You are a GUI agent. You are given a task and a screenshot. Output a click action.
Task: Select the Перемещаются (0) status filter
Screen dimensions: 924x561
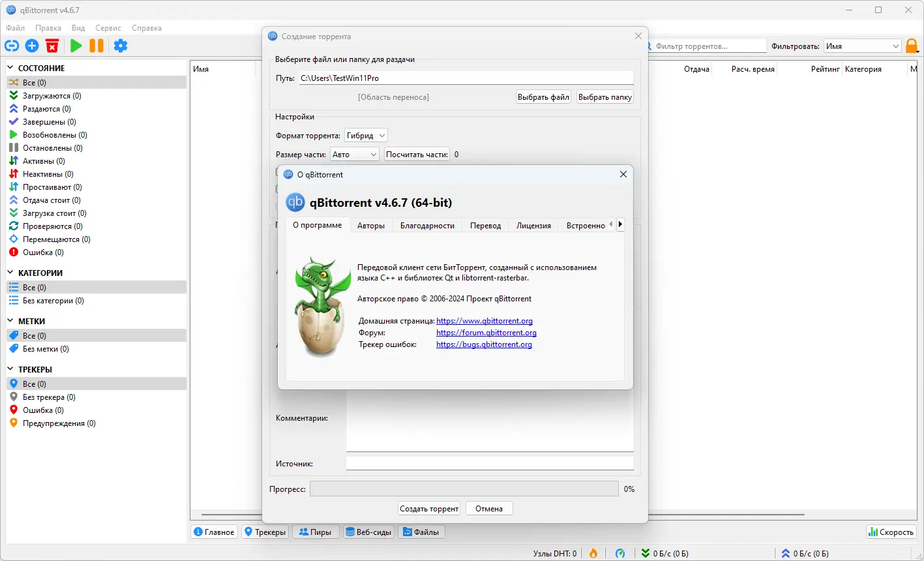coord(97,239)
